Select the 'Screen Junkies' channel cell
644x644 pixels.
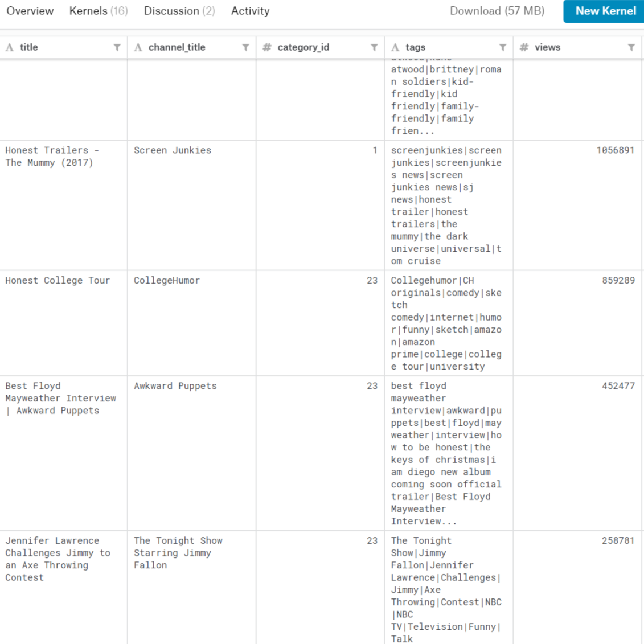192,206
